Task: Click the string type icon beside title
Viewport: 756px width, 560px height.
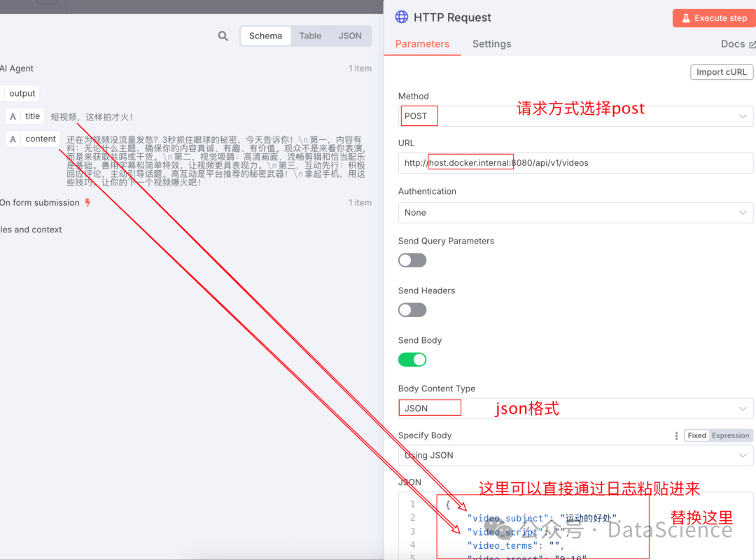Action: pyautogui.click(x=13, y=116)
